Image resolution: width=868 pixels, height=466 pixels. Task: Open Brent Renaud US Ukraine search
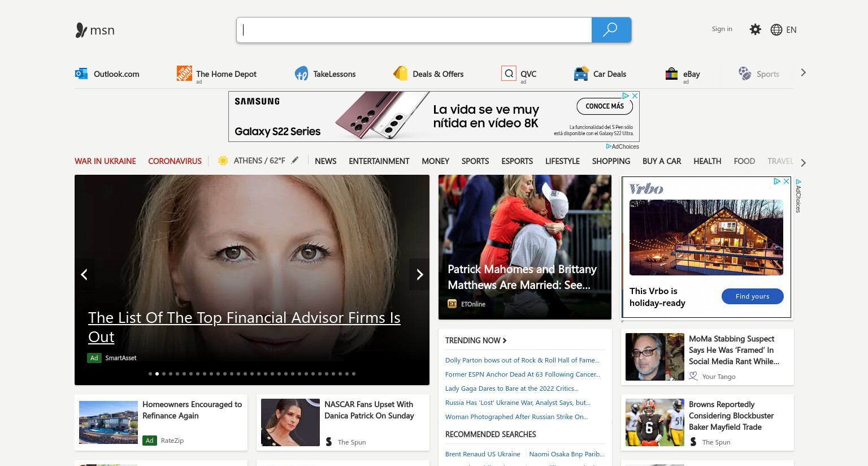(x=483, y=454)
